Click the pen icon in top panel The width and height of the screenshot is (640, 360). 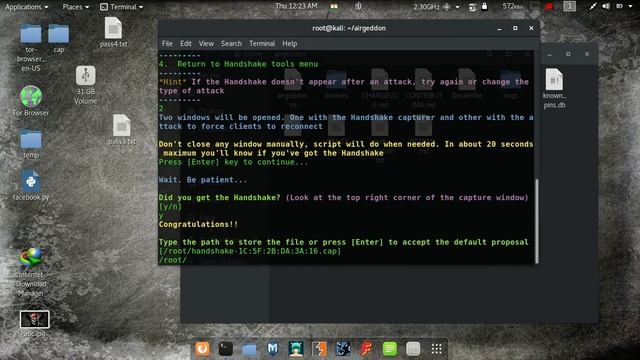(592, 7)
